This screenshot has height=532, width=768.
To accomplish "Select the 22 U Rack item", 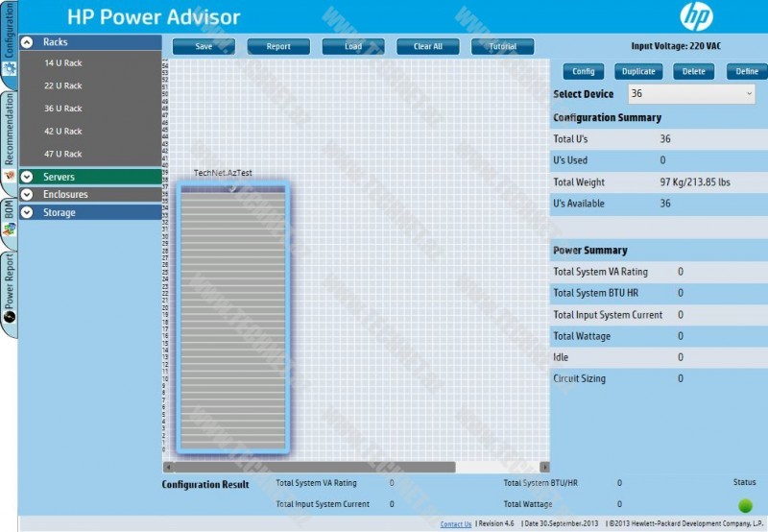I will [63, 85].
